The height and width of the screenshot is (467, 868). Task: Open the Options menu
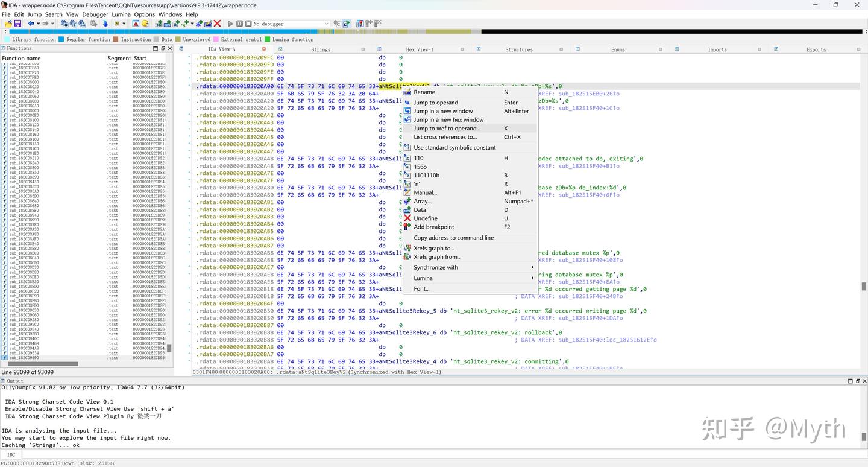[144, 14]
